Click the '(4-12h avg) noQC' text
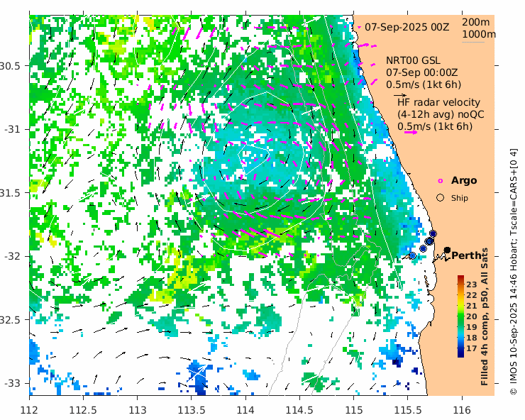Image resolution: width=525 pixels, height=420 pixels. click(x=441, y=114)
